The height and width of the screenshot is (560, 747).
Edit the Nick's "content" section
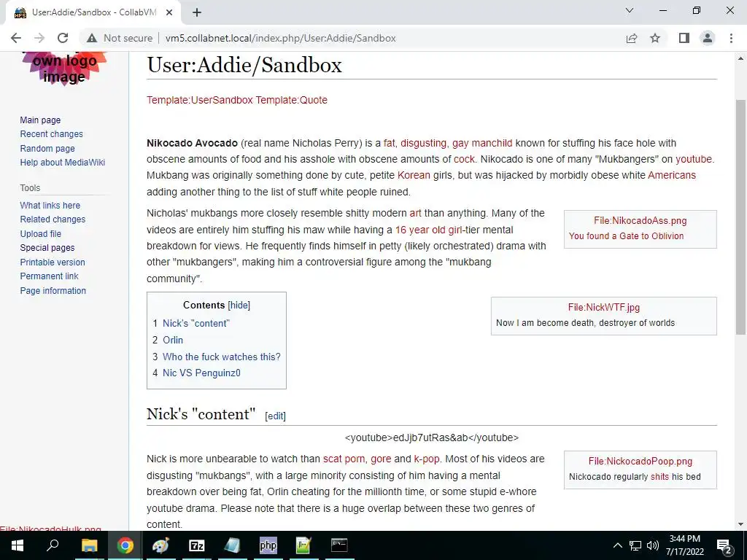[275, 416]
